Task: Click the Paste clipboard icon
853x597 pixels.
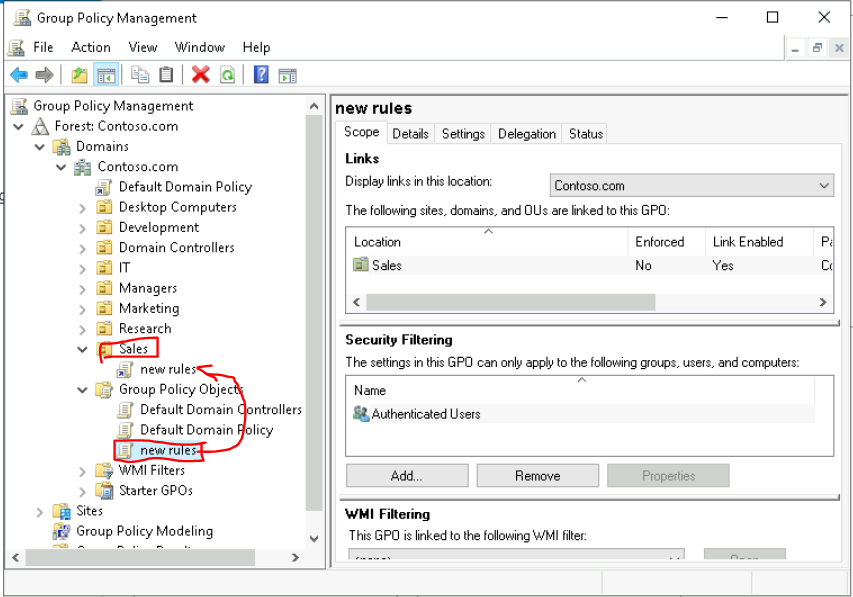Action: click(166, 75)
